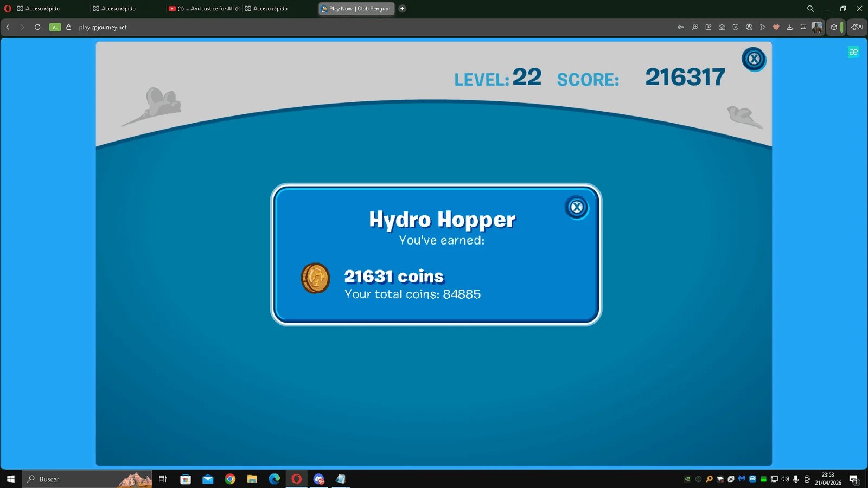Switch to And Justice for All YouTube tab

tap(203, 9)
